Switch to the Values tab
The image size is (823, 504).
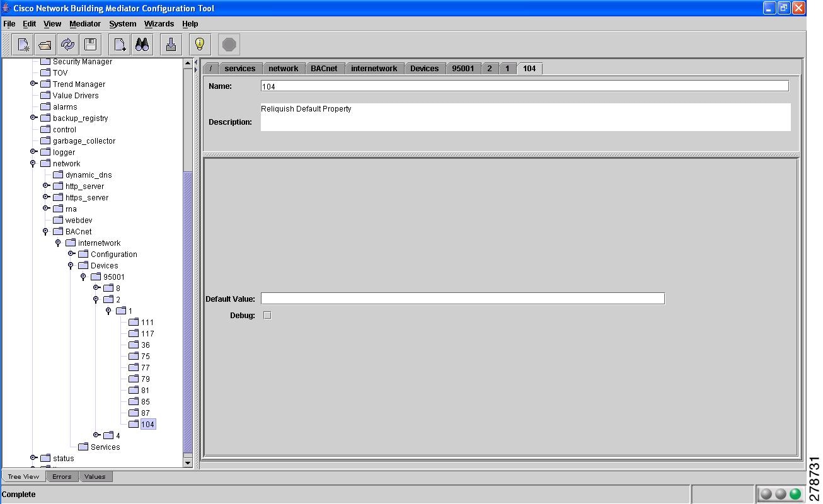pos(95,477)
